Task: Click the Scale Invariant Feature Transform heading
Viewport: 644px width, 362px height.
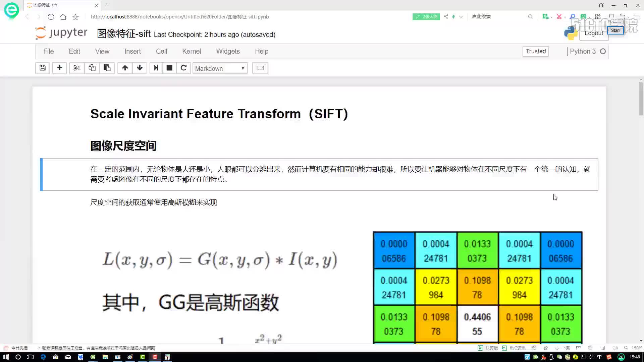Action: pos(219,114)
